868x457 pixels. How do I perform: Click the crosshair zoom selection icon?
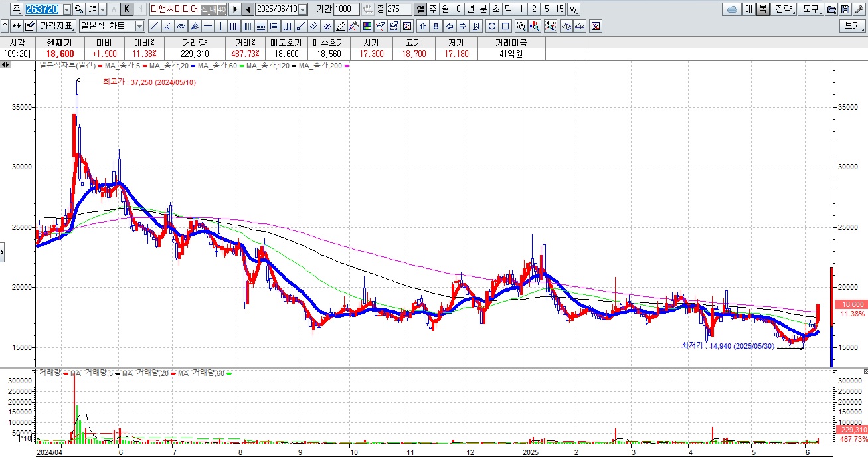tap(551, 26)
